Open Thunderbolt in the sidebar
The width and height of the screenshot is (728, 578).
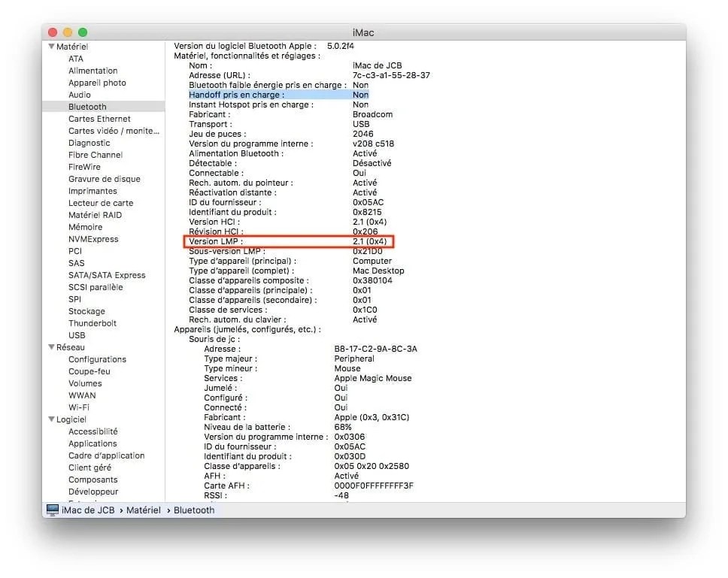[93, 323]
